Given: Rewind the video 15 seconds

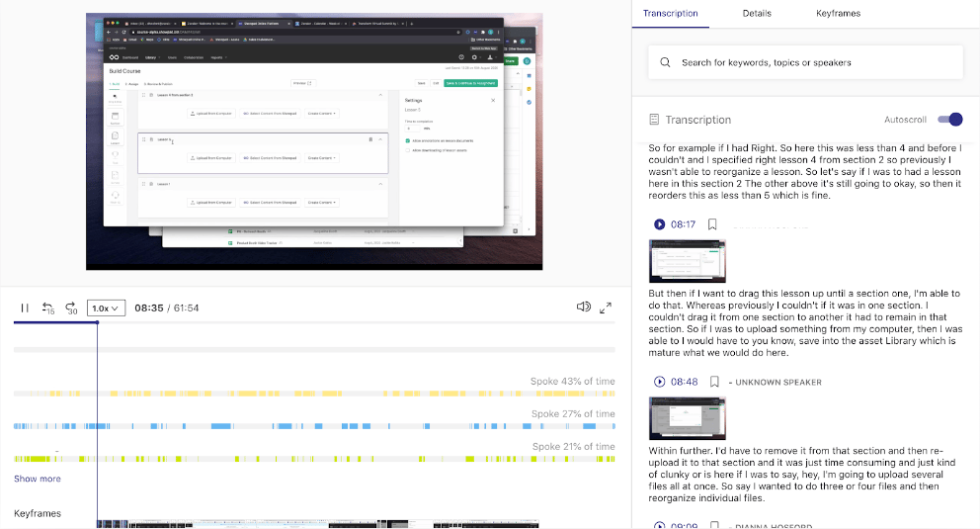Looking at the screenshot, I should pyautogui.click(x=47, y=309).
